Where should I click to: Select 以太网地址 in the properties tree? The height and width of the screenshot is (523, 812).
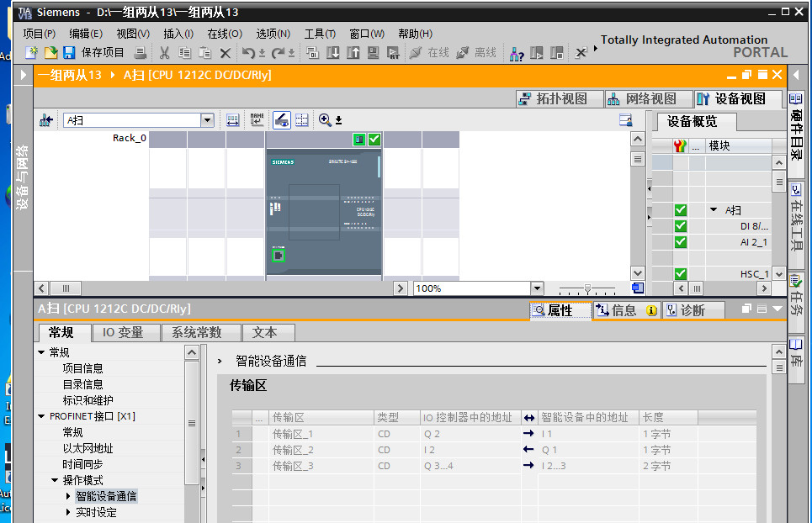click(x=88, y=448)
